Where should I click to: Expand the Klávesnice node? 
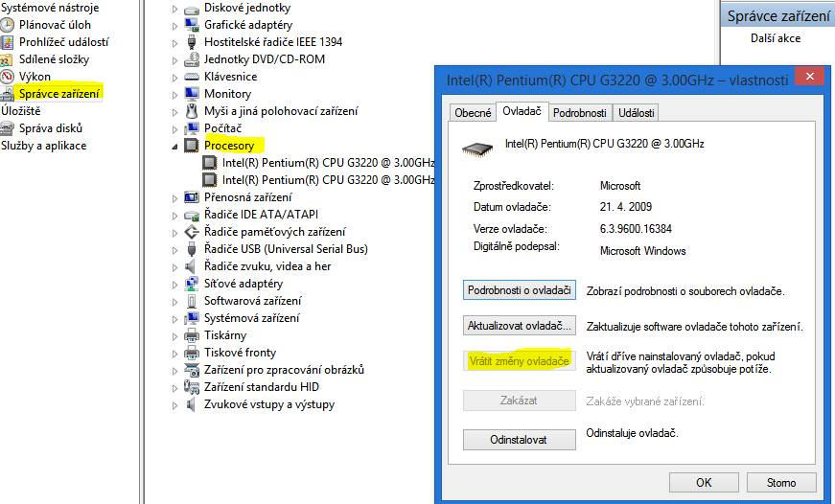[x=174, y=78]
